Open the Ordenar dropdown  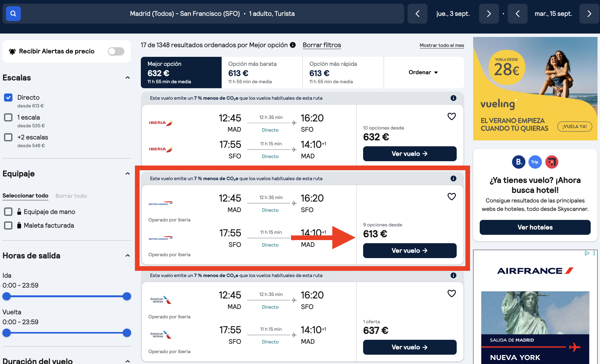(423, 72)
